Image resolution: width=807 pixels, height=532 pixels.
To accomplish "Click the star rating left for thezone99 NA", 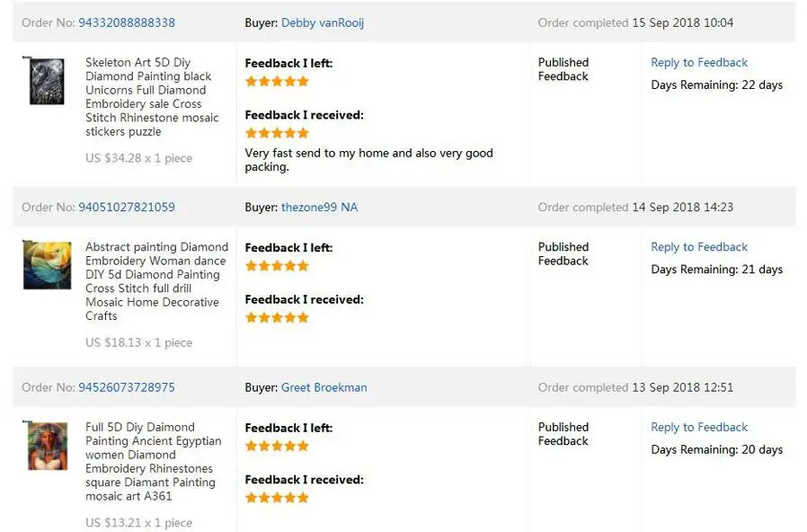I will pos(277,266).
